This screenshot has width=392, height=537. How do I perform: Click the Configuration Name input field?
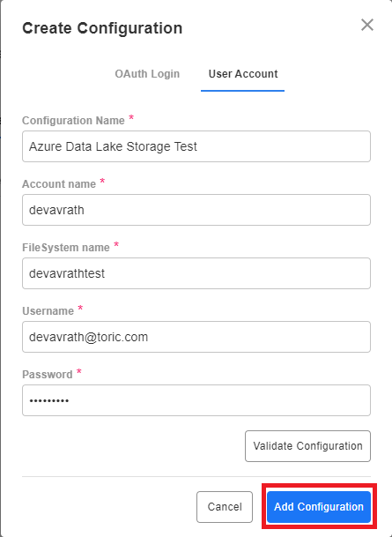[196, 146]
